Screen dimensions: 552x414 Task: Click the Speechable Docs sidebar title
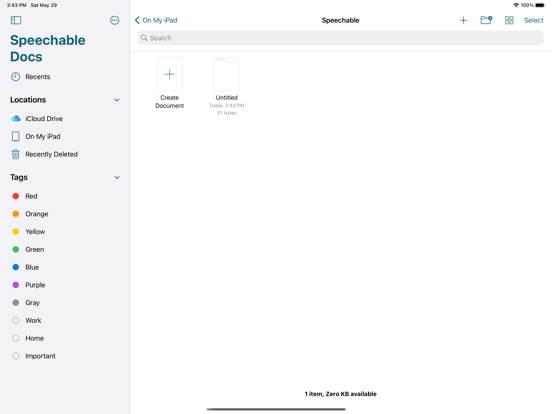(48, 49)
